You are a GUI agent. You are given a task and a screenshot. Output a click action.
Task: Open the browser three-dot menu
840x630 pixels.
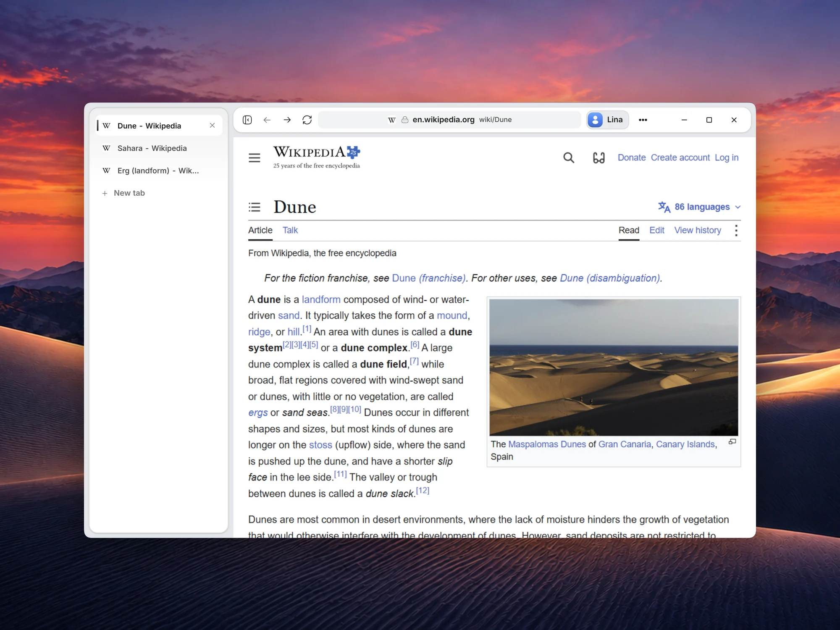643,120
